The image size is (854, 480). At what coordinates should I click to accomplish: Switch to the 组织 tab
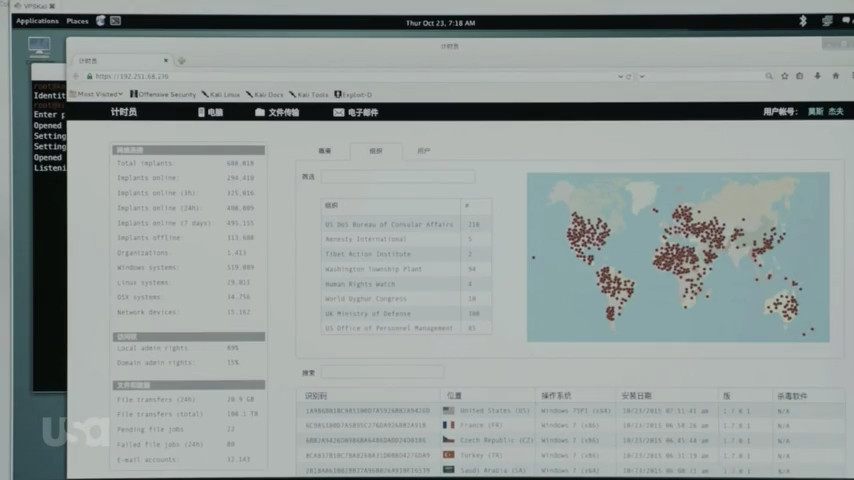(376, 151)
